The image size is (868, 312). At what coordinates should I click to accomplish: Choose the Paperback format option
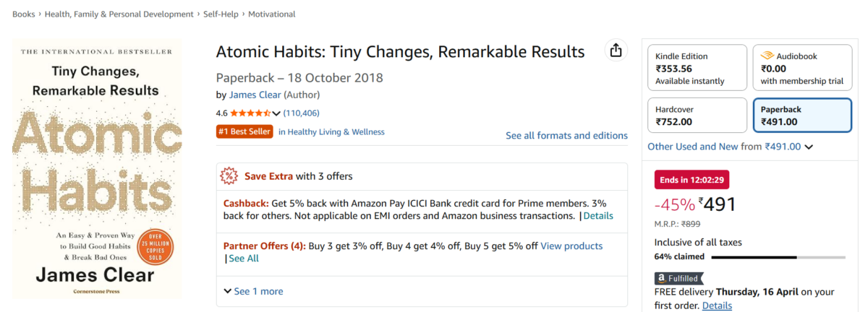(x=802, y=116)
